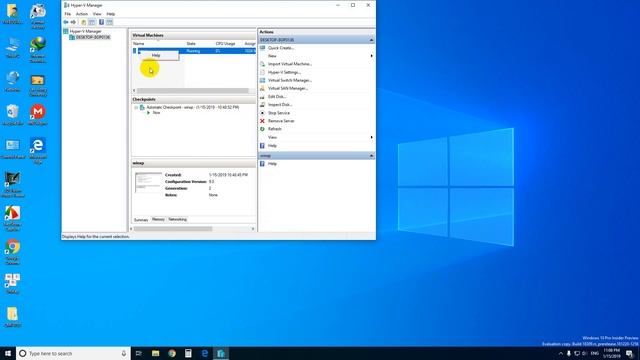Screen dimensions: 640x360
Task: Open the taskbar clock and date
Action: (x=611, y=353)
